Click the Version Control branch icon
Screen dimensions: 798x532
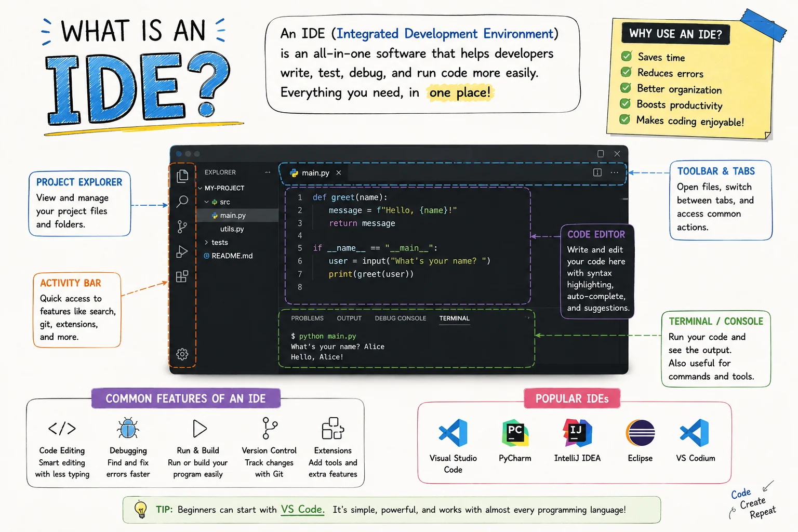coord(270,429)
